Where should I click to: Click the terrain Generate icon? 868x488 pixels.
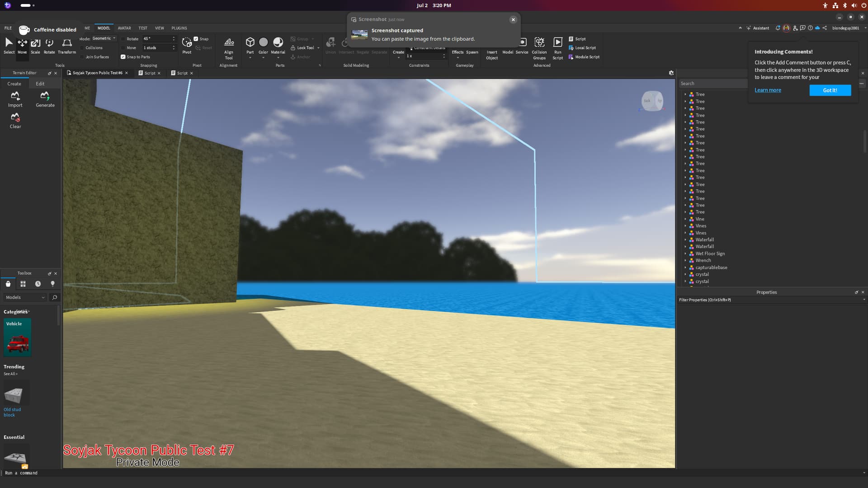click(45, 96)
